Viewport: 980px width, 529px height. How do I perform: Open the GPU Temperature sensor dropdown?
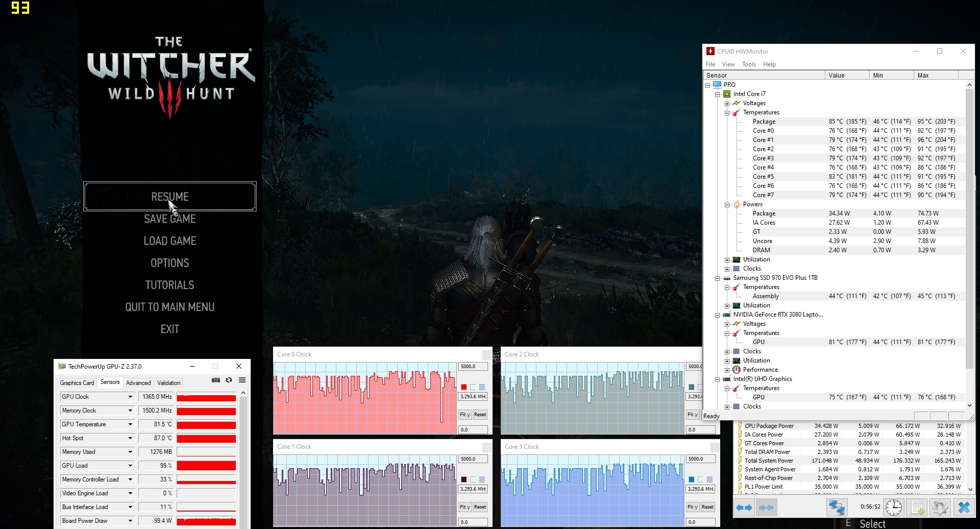(130, 424)
